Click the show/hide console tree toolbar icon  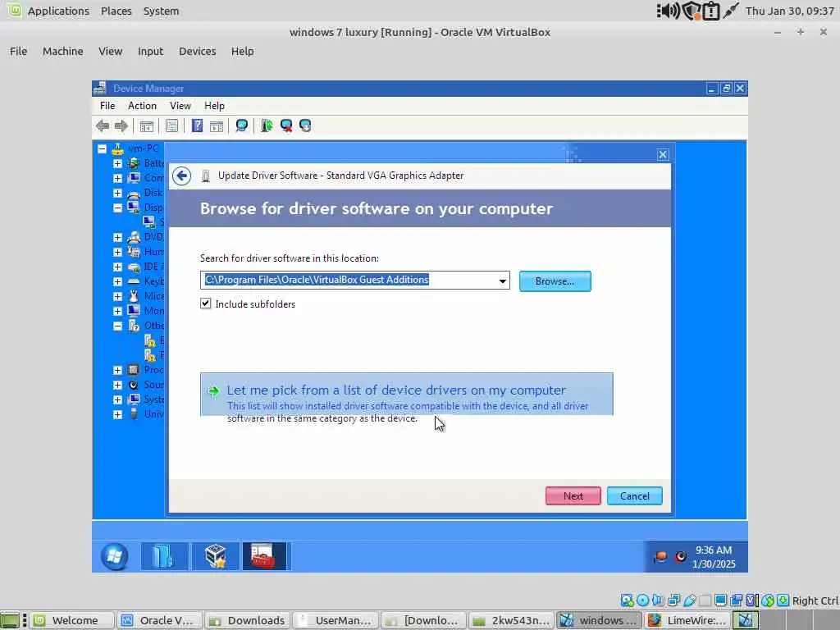[x=146, y=126]
